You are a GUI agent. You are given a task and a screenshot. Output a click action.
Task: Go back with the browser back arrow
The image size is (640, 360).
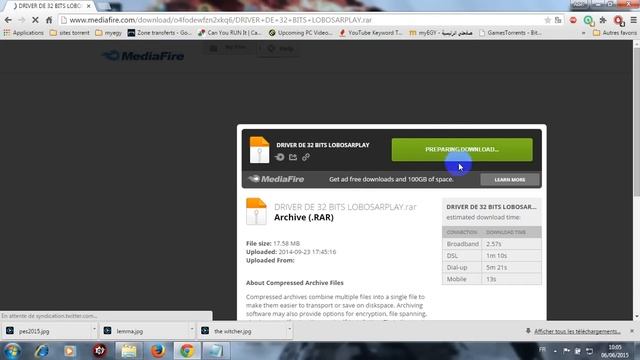click(x=8, y=20)
